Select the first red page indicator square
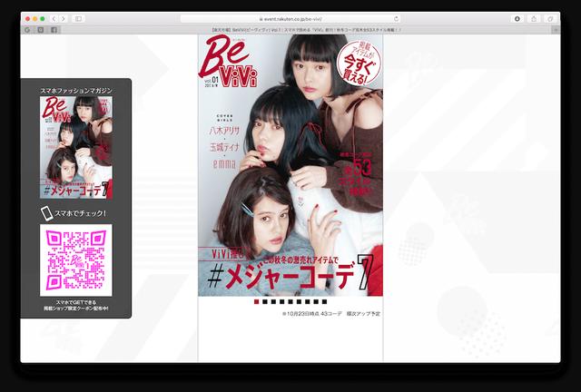Image resolution: width=581 pixels, height=392 pixels. [256, 302]
